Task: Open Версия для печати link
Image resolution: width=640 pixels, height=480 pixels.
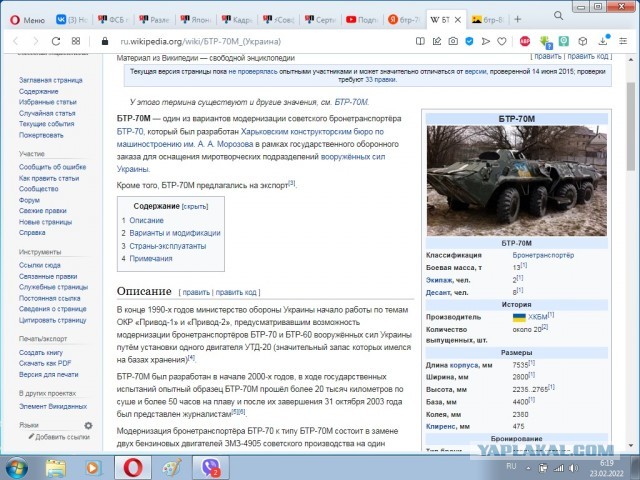Action: (48, 374)
